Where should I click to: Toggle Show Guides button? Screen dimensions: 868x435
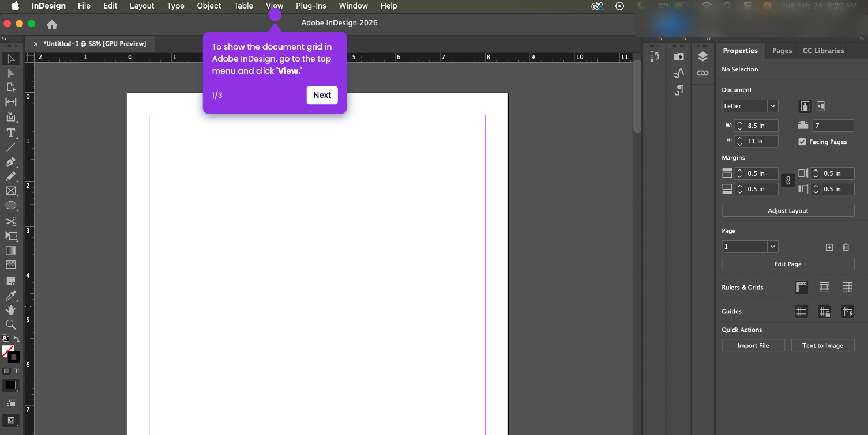[801, 312]
